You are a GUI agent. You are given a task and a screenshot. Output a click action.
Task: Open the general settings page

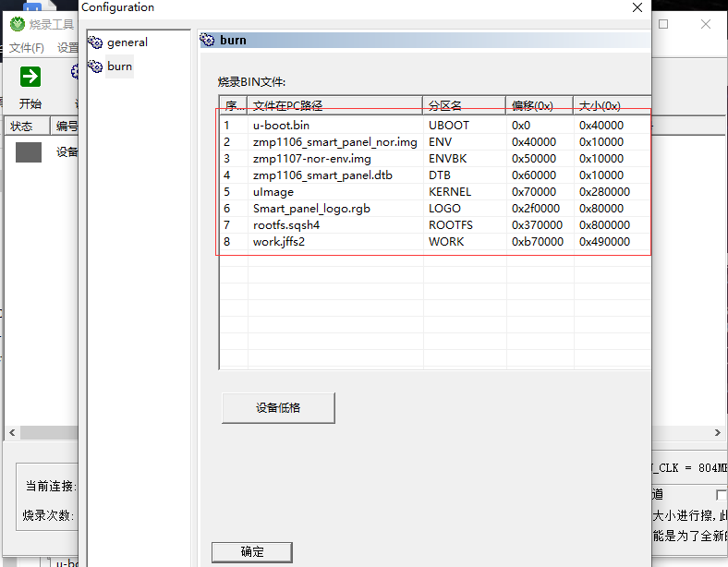127,42
